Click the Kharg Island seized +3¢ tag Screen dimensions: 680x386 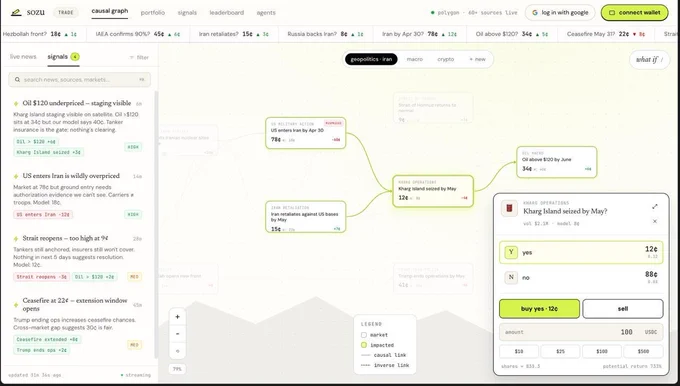tap(49, 152)
